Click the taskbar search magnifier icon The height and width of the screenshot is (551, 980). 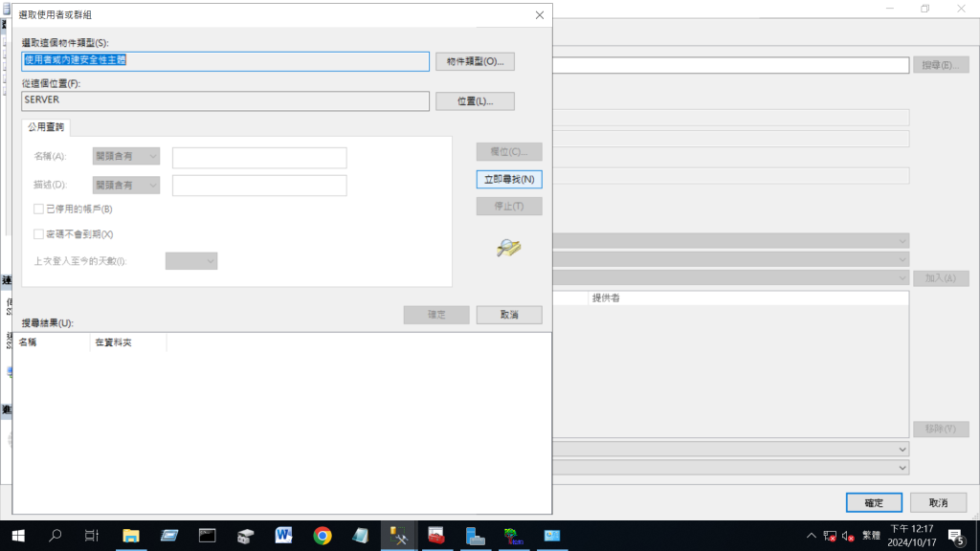coord(55,536)
